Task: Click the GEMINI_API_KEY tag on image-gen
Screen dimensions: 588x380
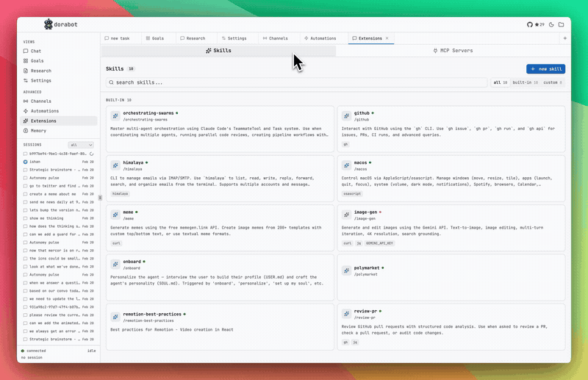Action: coord(379,243)
